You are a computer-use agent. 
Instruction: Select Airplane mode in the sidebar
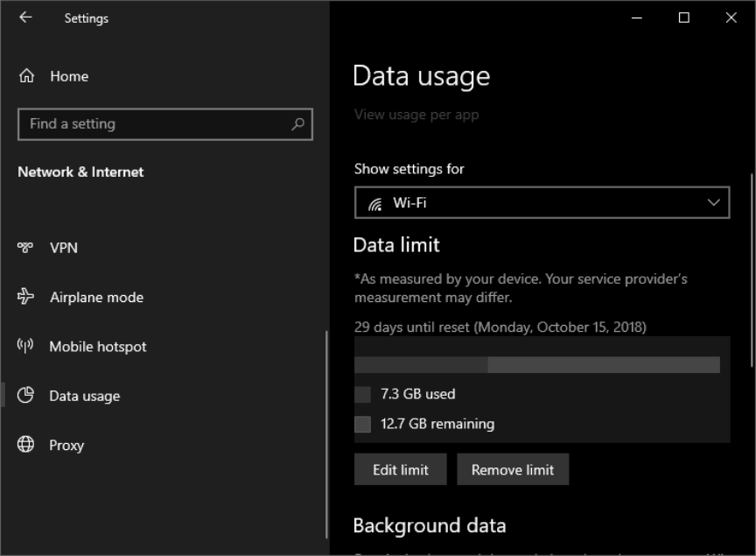tap(96, 298)
